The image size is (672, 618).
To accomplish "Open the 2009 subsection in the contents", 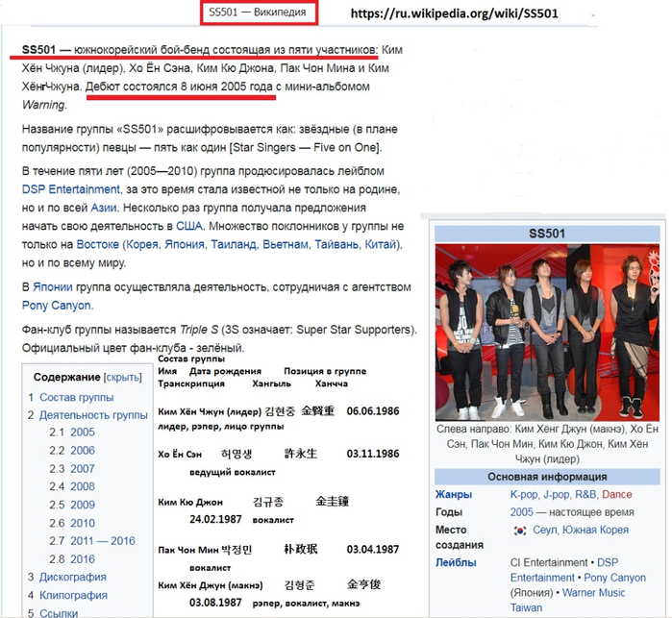I will click(x=83, y=505).
